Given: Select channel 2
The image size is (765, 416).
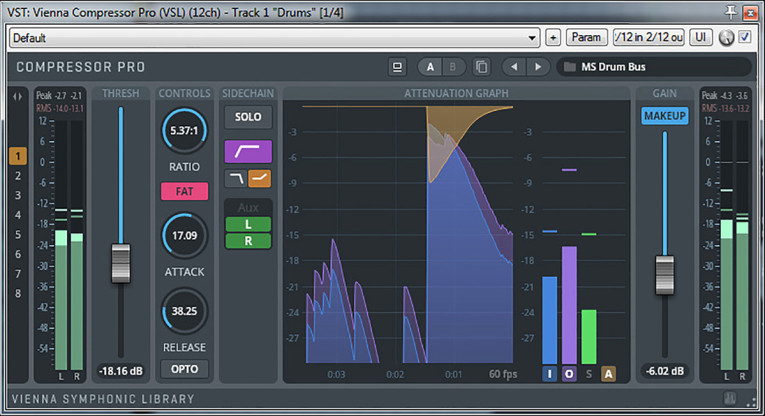Looking at the screenshot, I should click(18, 176).
